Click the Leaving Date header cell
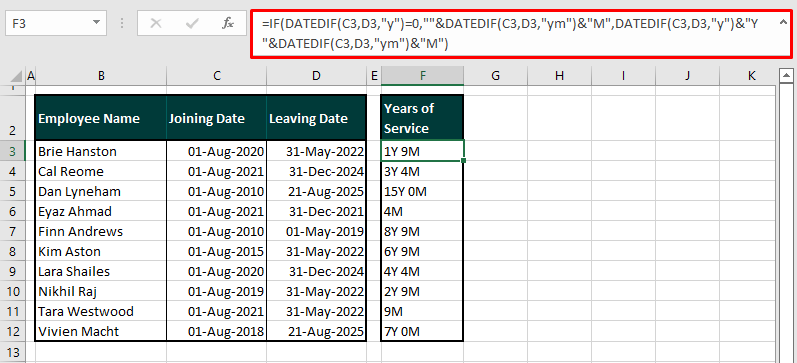 [316, 118]
